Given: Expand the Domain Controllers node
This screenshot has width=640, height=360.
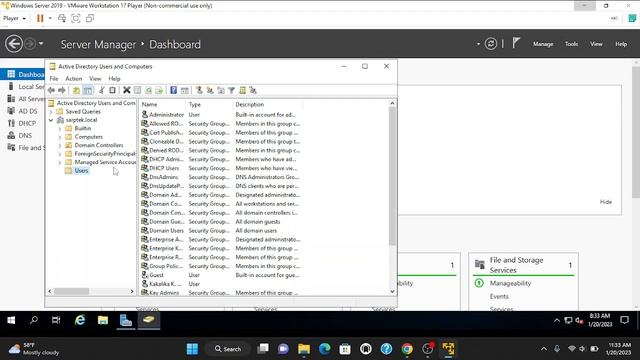Looking at the screenshot, I should pyautogui.click(x=60, y=145).
